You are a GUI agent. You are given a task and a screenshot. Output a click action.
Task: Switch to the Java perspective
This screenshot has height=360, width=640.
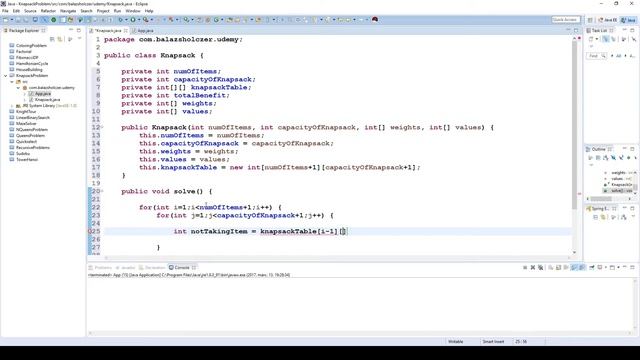coord(628,20)
